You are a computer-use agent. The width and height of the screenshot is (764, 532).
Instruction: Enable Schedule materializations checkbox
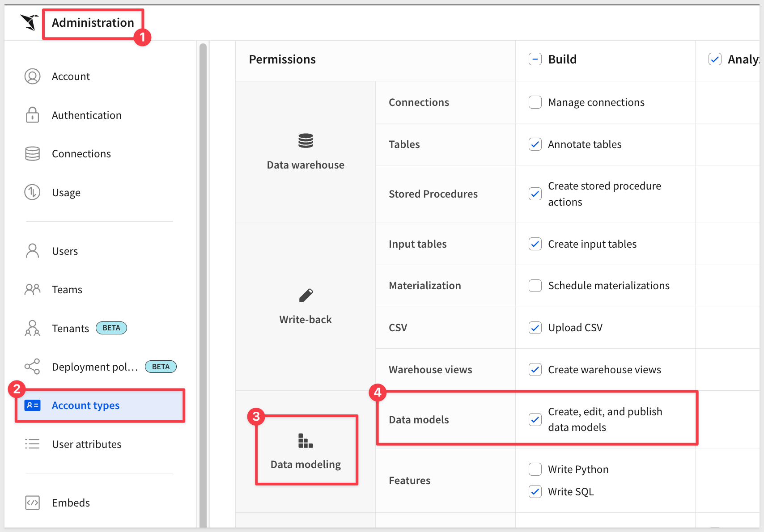coord(535,286)
